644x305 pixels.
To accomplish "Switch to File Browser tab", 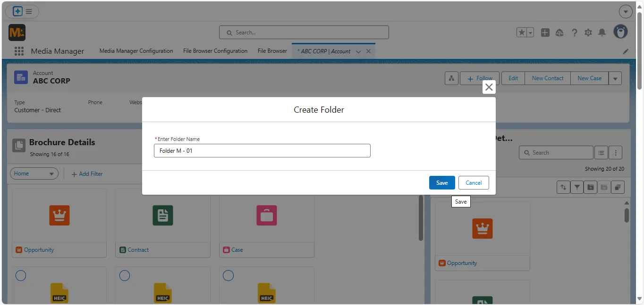I will click(x=272, y=51).
